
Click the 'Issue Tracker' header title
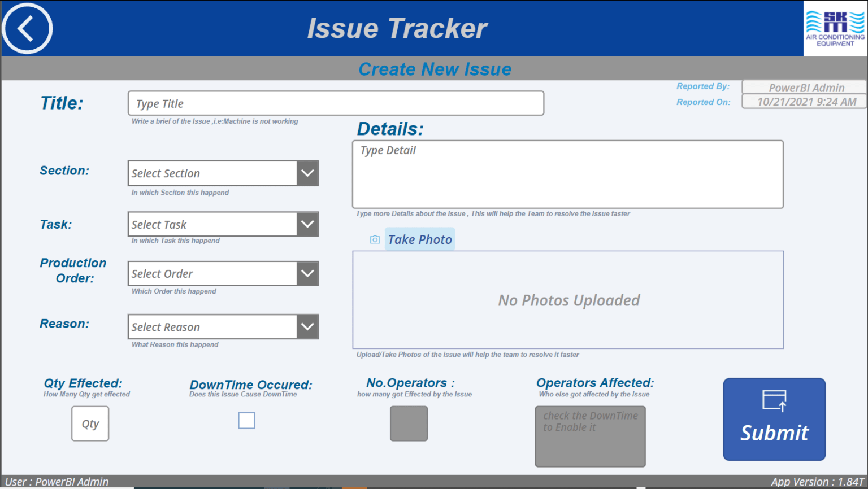pos(397,28)
